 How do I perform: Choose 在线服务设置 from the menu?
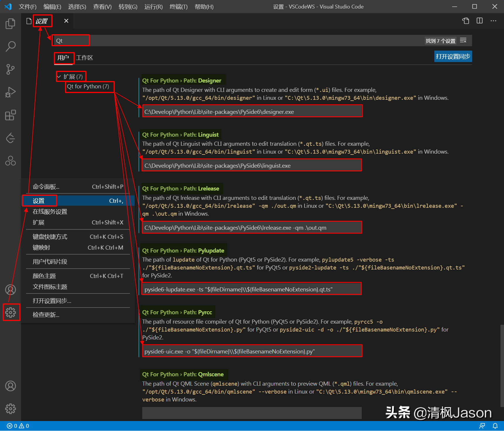click(x=78, y=212)
